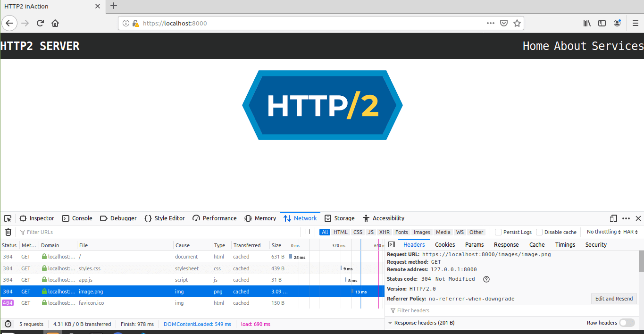644x334 pixels.
Task: Click the Forward navigation arrow
Action: 25,23
